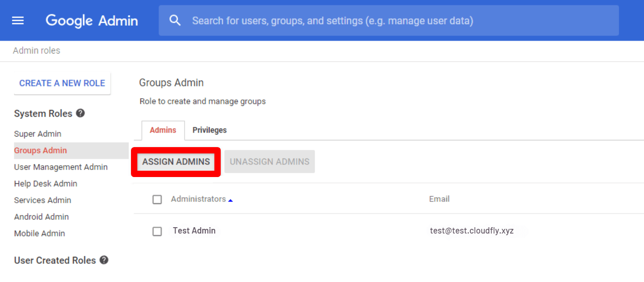This screenshot has height=282, width=644.
Task: Check the select-all Administrators checkbox
Action: pos(157,199)
